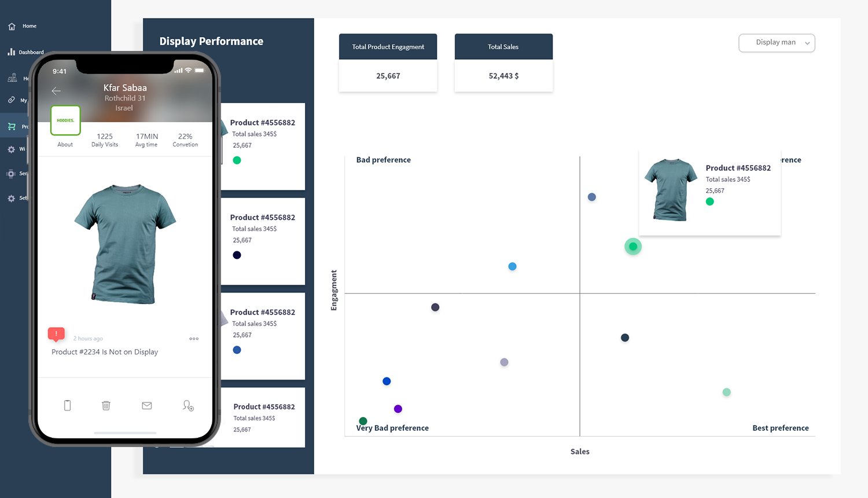Click the shopping cart icon in sidebar
Screen dimensions: 868x498
[x=12, y=126]
